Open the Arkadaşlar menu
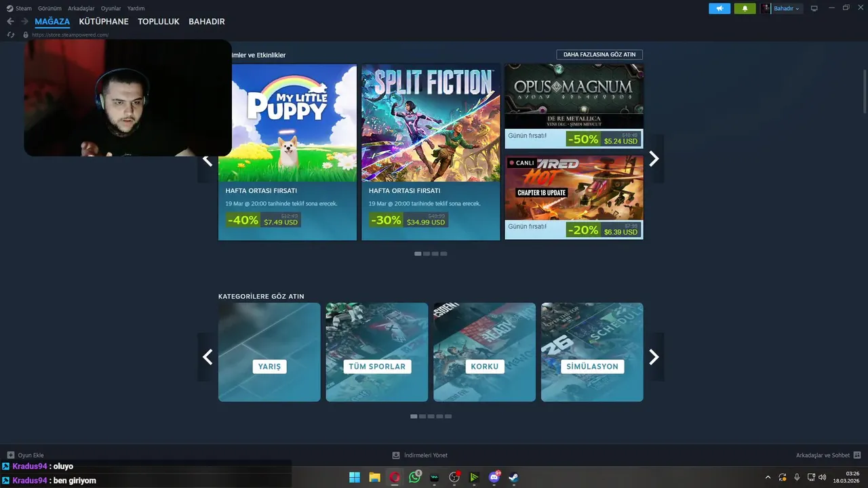 point(81,9)
